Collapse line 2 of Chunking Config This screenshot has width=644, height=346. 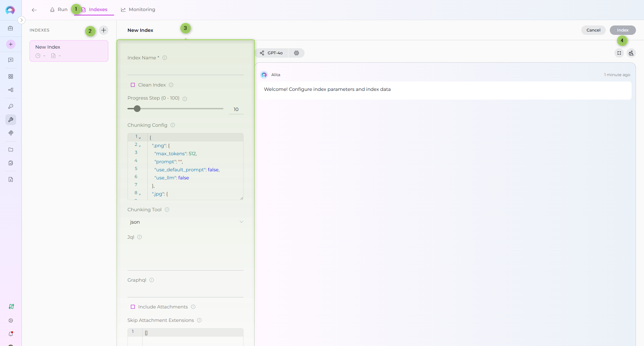(x=140, y=146)
